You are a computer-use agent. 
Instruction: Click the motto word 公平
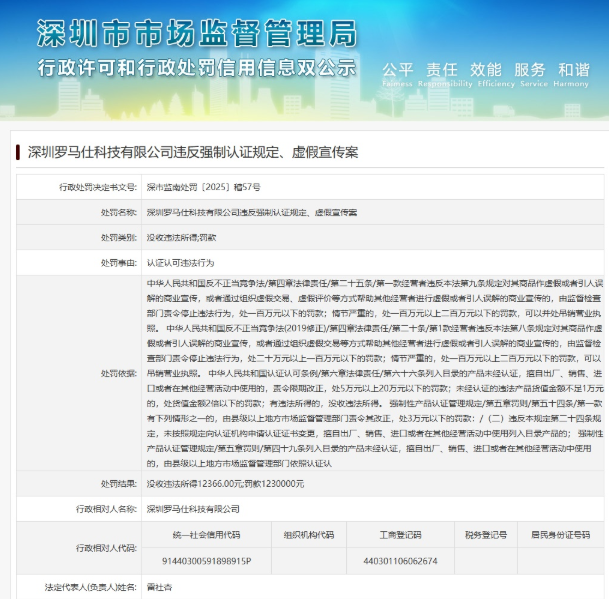point(398,70)
